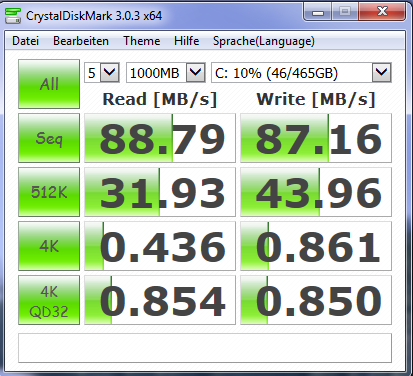The width and height of the screenshot is (413, 376).
Task: Run all benchmarks with the All button
Action: (x=49, y=84)
